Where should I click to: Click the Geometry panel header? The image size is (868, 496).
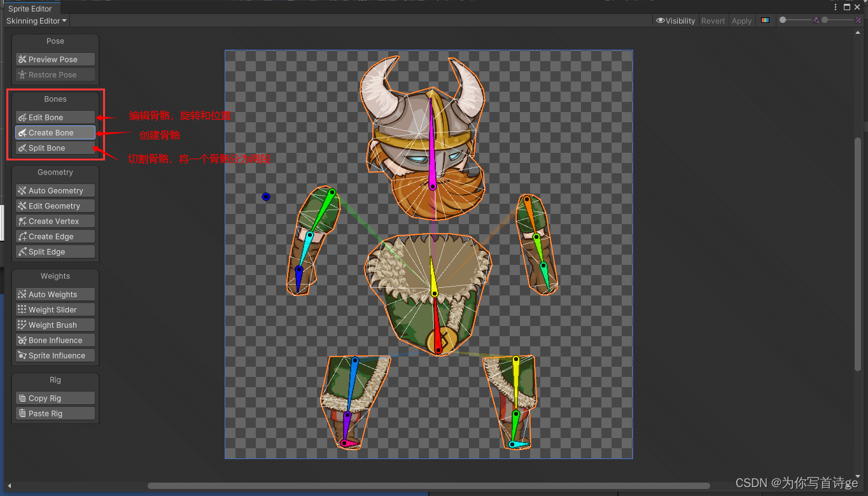point(55,172)
